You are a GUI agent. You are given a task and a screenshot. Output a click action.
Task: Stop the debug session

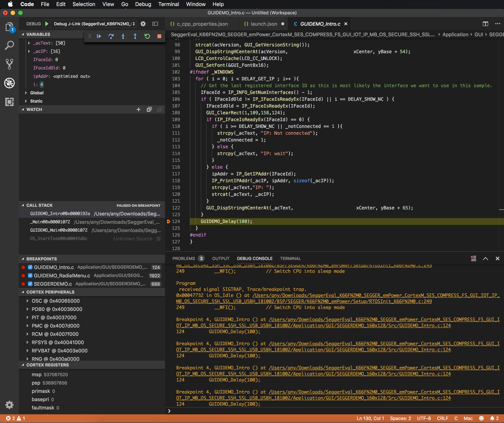[159, 36]
